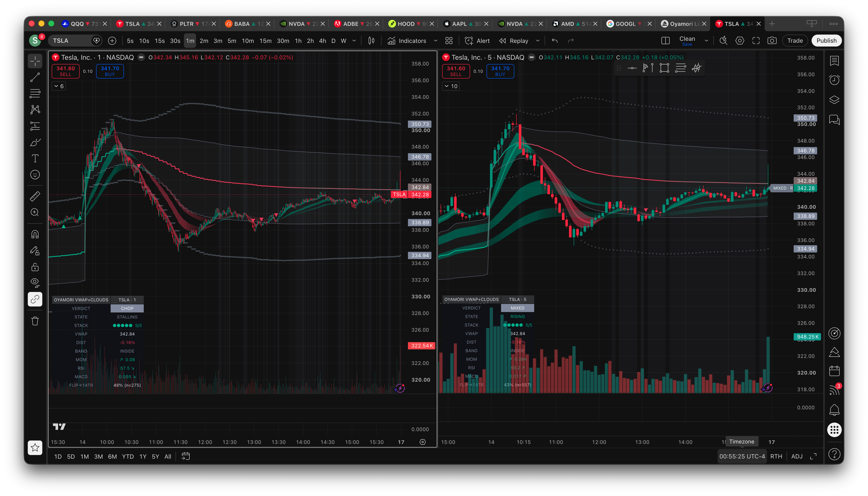This screenshot has height=496, width=868.
Task: Set date range to YTD
Action: coord(128,457)
